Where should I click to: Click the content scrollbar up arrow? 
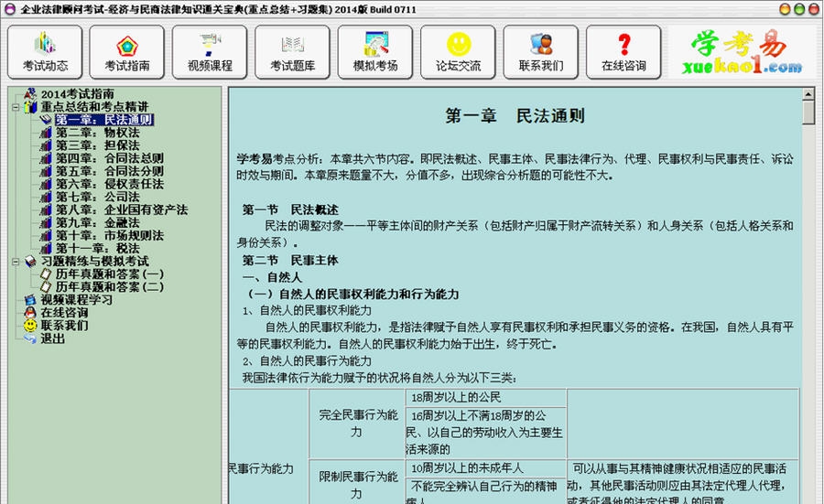pyautogui.click(x=808, y=94)
